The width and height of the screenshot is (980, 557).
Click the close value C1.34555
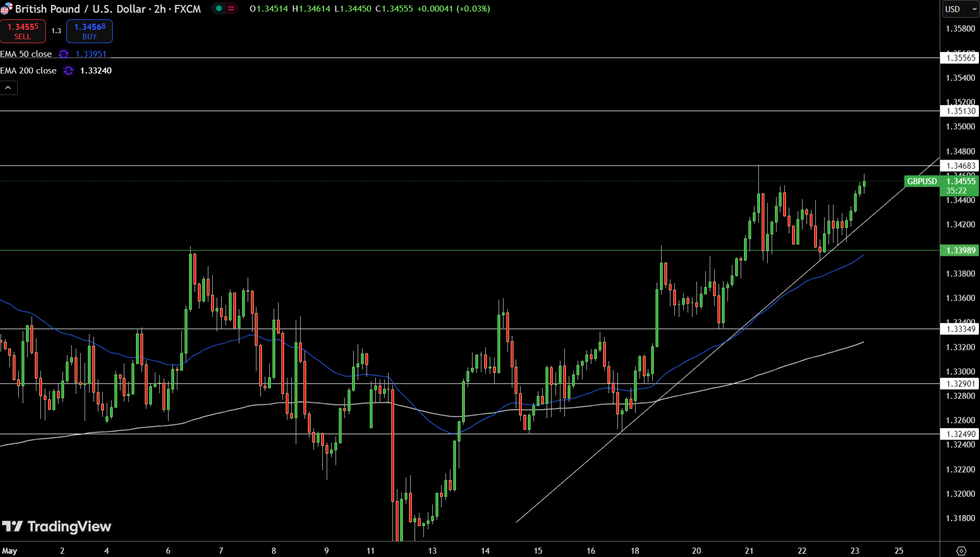coord(394,9)
